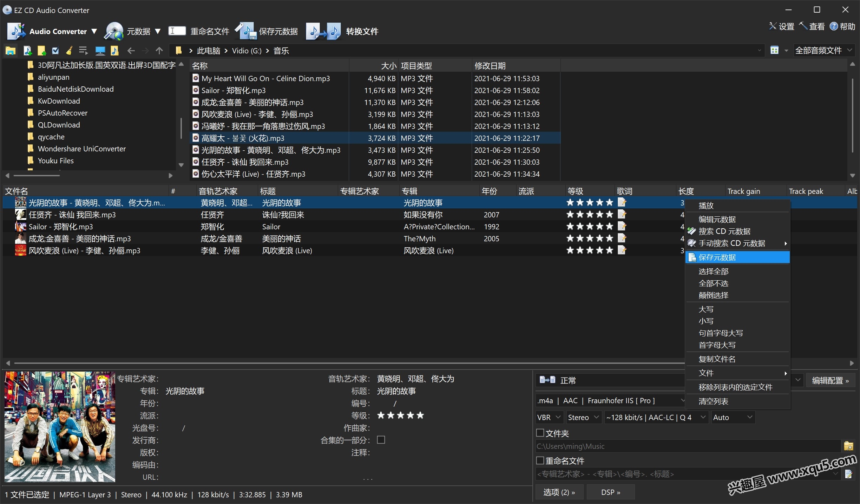Click lyrics icon in 任贤齐 row

622,214
